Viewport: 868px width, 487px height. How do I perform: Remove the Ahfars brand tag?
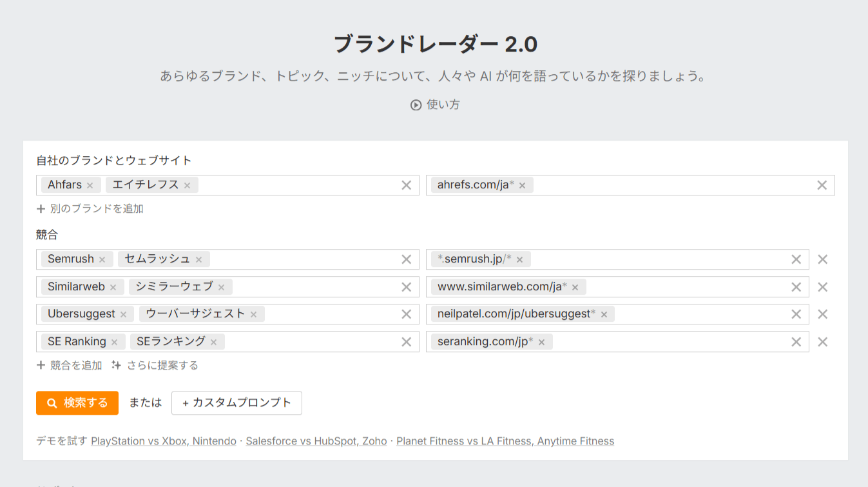point(90,186)
